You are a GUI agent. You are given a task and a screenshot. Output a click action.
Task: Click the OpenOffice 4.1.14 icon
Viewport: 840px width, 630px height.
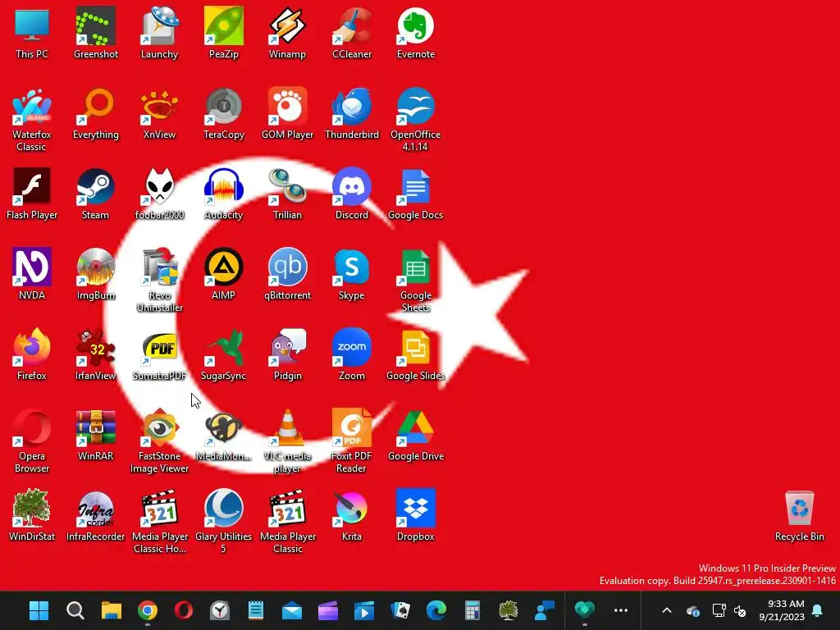click(416, 120)
